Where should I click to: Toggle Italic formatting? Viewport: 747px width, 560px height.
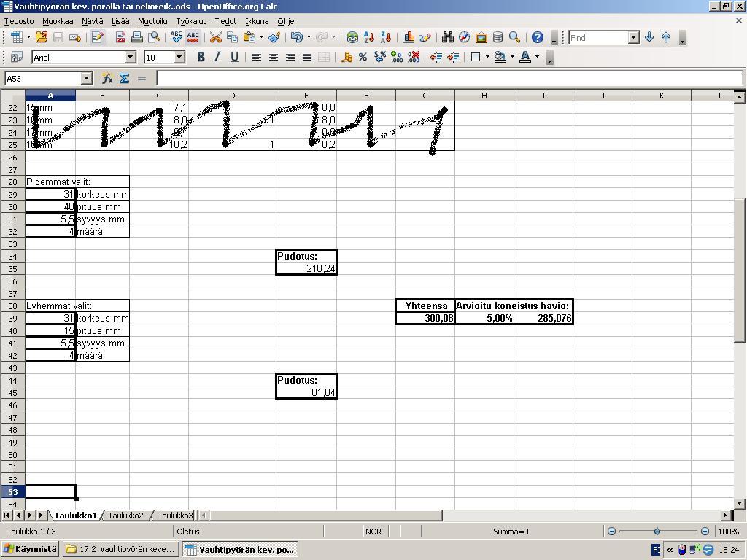pos(217,57)
